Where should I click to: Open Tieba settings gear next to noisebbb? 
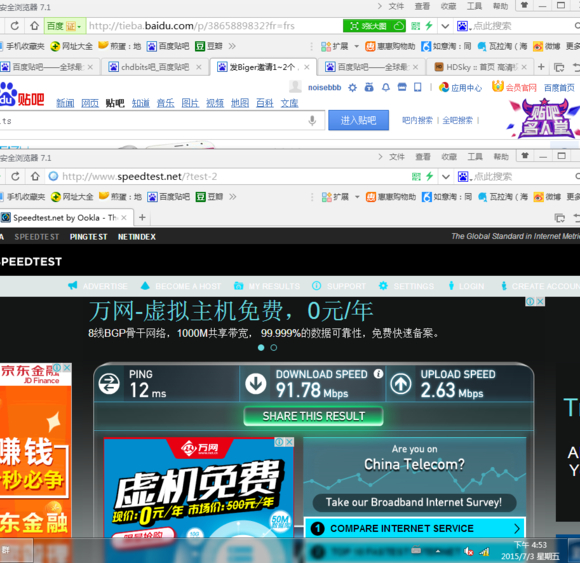click(x=353, y=88)
